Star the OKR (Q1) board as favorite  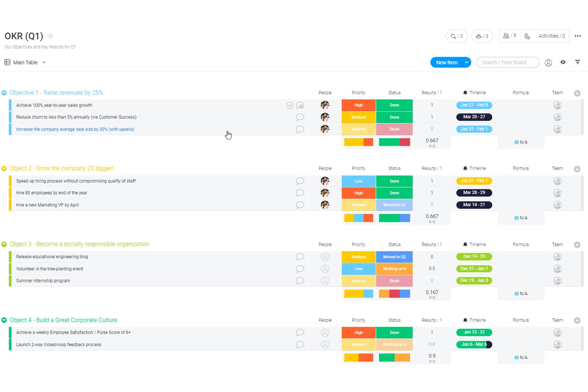[50, 36]
